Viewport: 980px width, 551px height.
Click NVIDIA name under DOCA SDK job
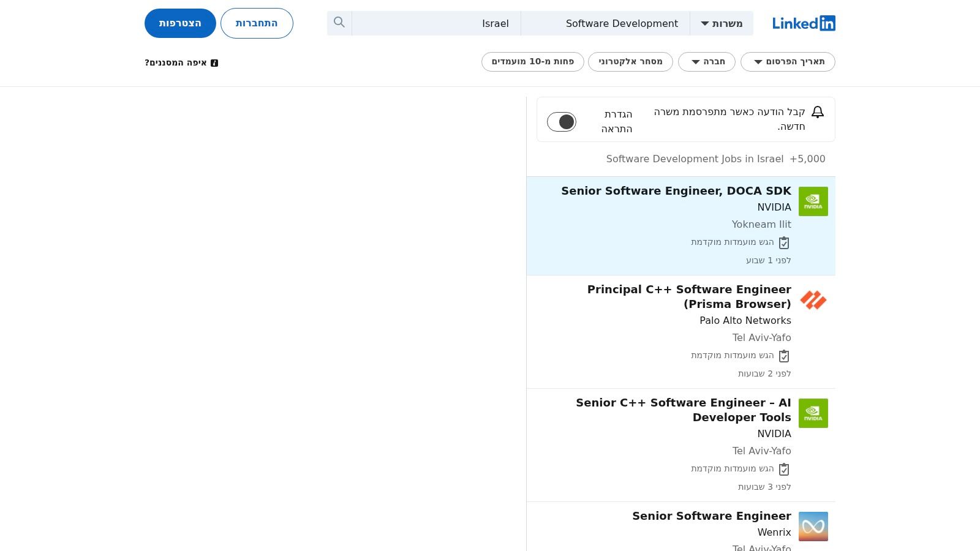click(x=774, y=207)
